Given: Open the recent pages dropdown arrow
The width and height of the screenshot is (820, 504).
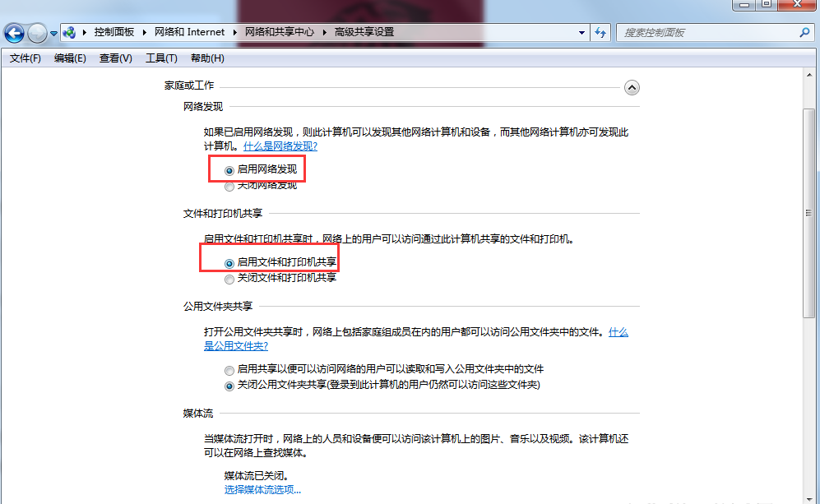Looking at the screenshot, I should tap(53, 33).
